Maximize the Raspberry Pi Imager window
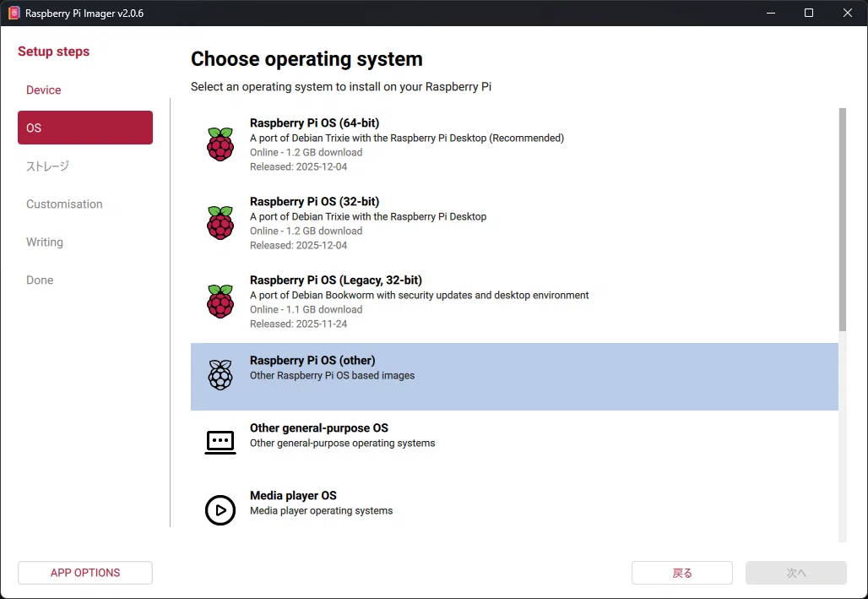868x599 pixels. pos(809,13)
